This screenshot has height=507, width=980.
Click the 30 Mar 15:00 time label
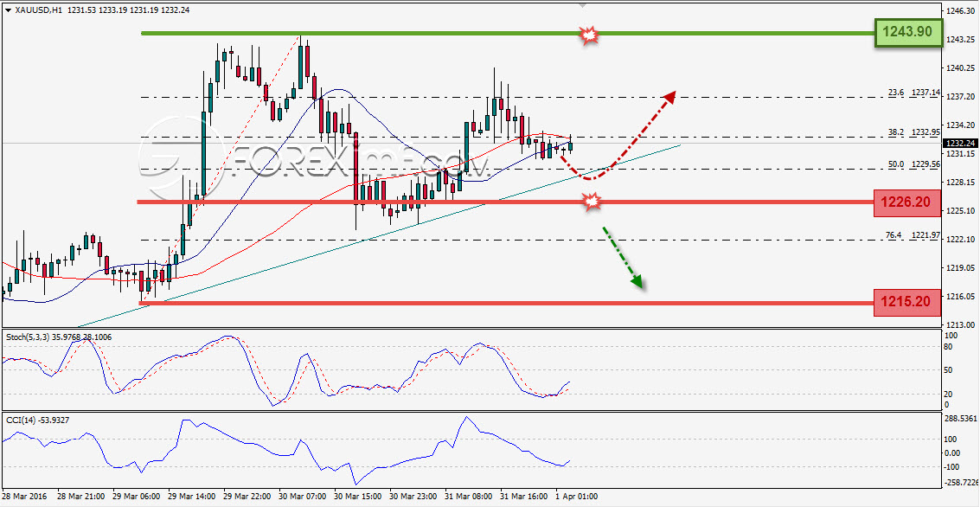[356, 497]
